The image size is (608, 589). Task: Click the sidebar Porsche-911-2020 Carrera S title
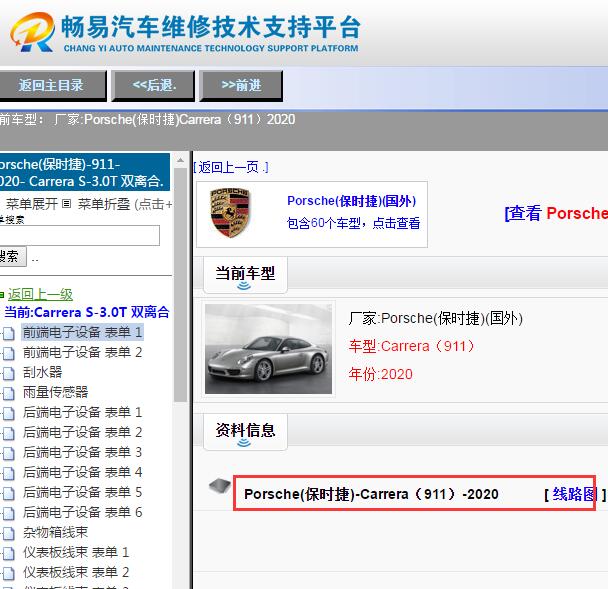83,173
